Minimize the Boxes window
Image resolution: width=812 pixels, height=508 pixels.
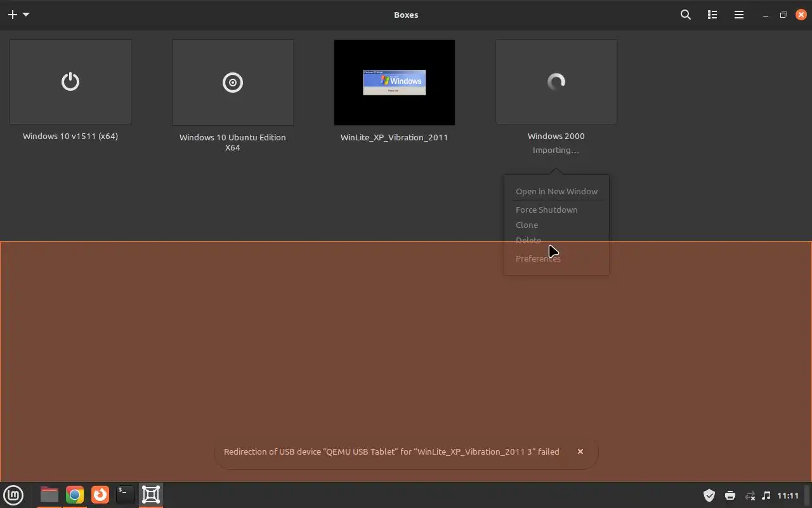pyautogui.click(x=766, y=15)
